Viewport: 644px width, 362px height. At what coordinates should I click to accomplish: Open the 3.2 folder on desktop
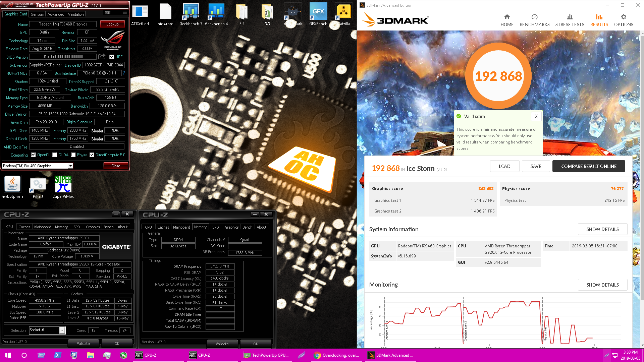point(242,15)
